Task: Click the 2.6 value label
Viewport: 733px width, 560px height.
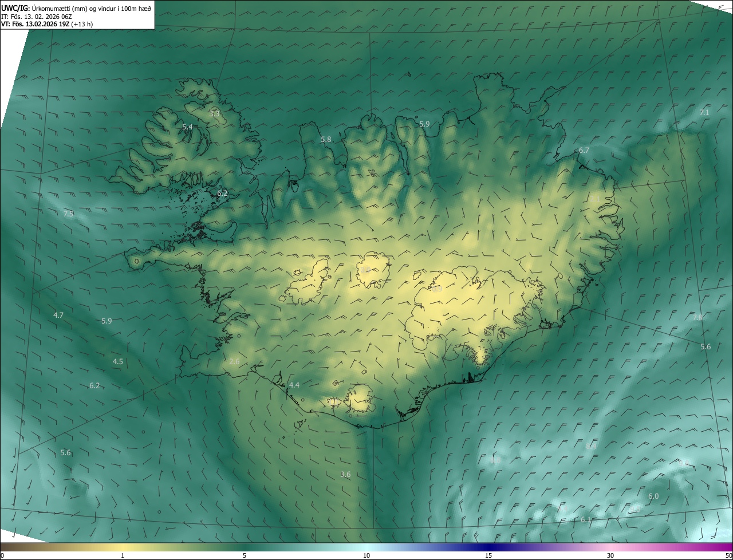Action: click(x=234, y=361)
